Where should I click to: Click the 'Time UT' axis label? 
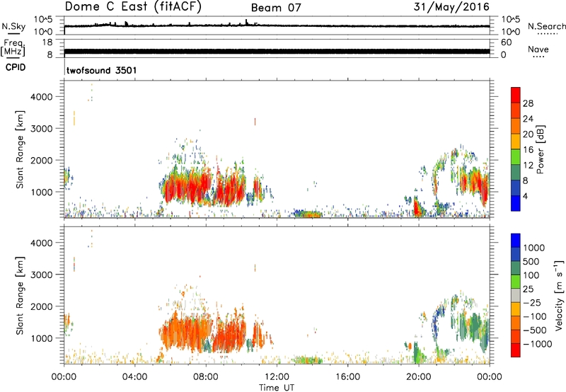pos(277,388)
